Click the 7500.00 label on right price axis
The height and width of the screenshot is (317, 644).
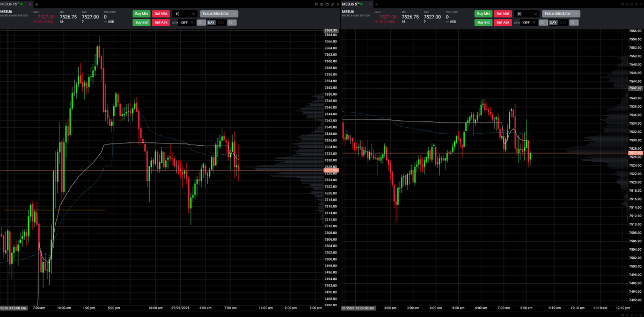tap(635, 266)
